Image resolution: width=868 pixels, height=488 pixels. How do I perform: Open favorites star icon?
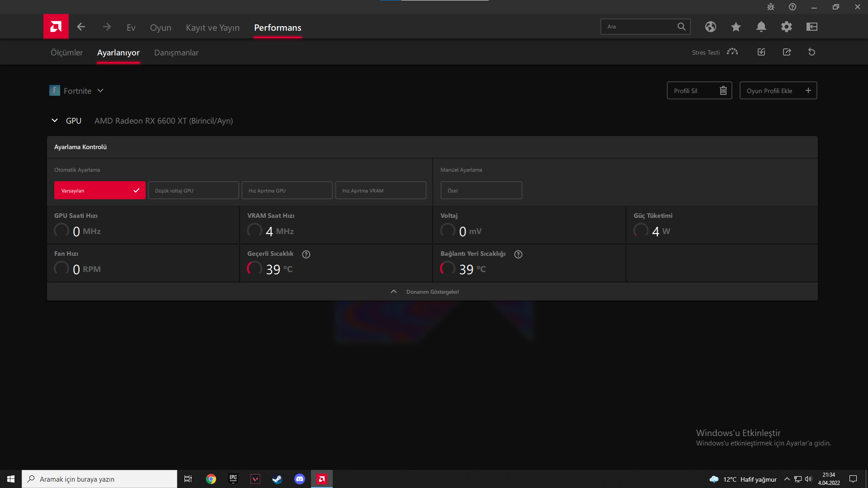click(x=736, y=27)
